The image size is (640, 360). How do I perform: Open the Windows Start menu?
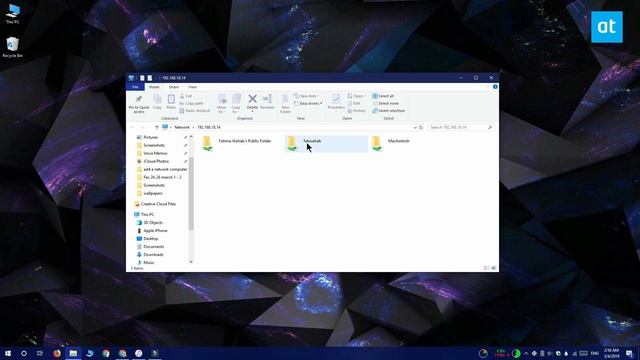tap(8, 353)
